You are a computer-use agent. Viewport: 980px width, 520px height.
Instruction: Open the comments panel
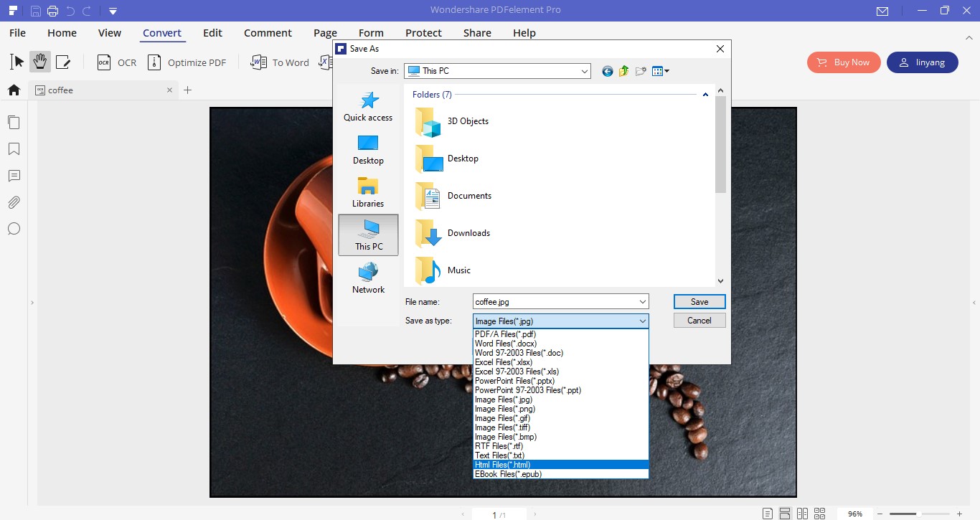coord(14,176)
